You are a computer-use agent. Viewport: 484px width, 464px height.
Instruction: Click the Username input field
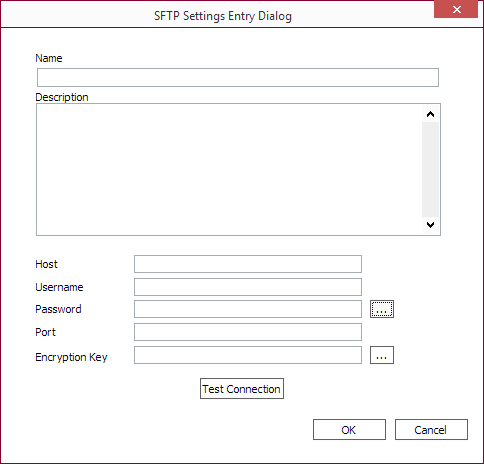pos(248,287)
